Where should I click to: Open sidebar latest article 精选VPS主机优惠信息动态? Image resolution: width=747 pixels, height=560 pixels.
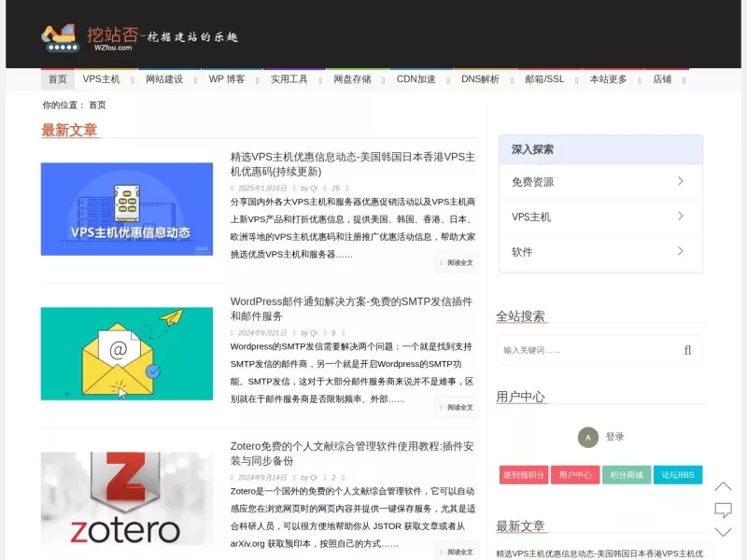(x=599, y=553)
